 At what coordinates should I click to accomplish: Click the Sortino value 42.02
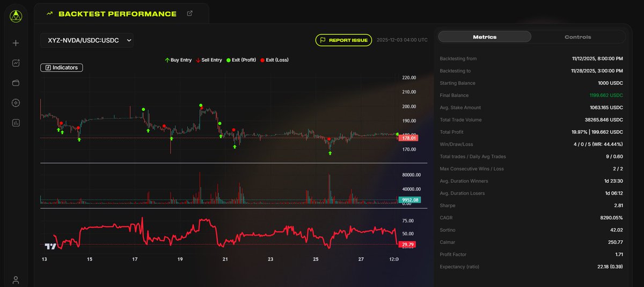(x=616, y=230)
